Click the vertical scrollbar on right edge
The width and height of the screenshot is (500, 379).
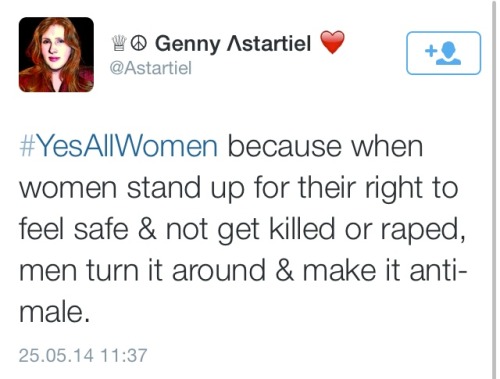pyautogui.click(x=494, y=189)
